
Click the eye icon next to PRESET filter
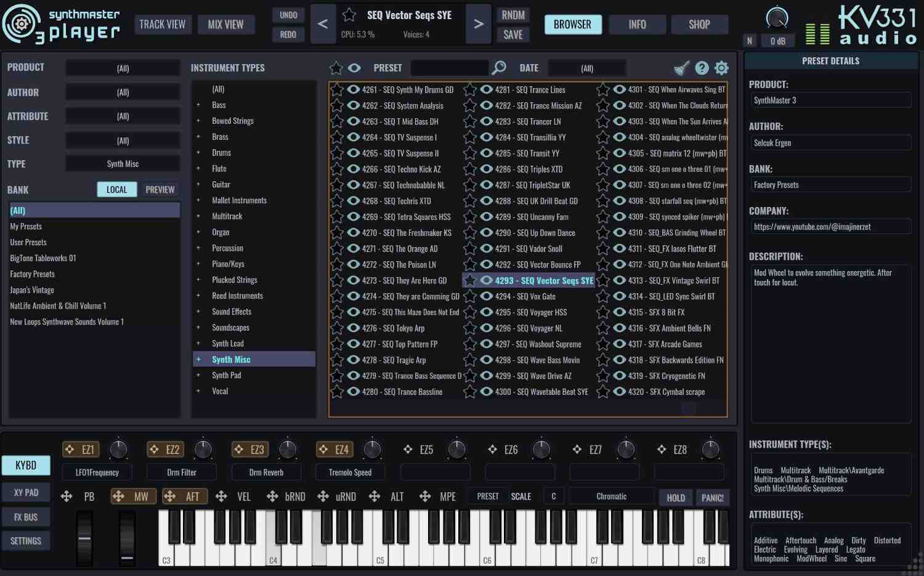(354, 68)
